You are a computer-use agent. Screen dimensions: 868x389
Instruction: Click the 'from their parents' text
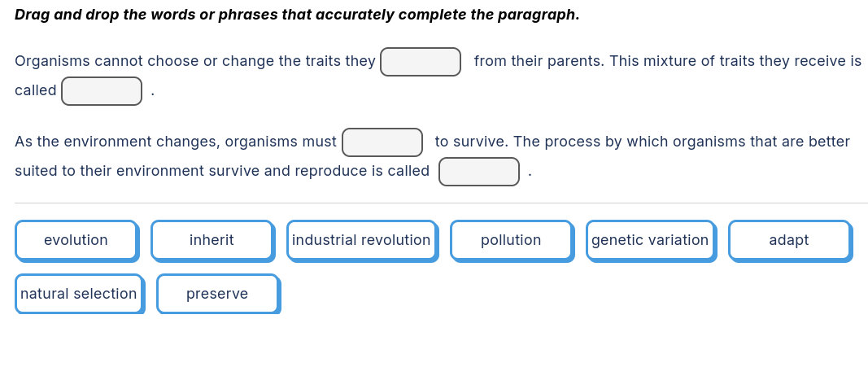click(537, 61)
